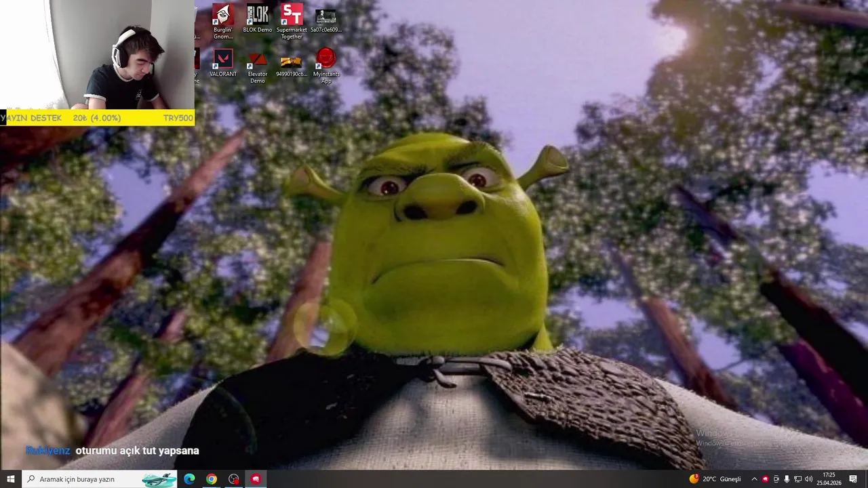This screenshot has height=488, width=868.
Task: Launch Myinstants App shortcut
Action: 326,66
